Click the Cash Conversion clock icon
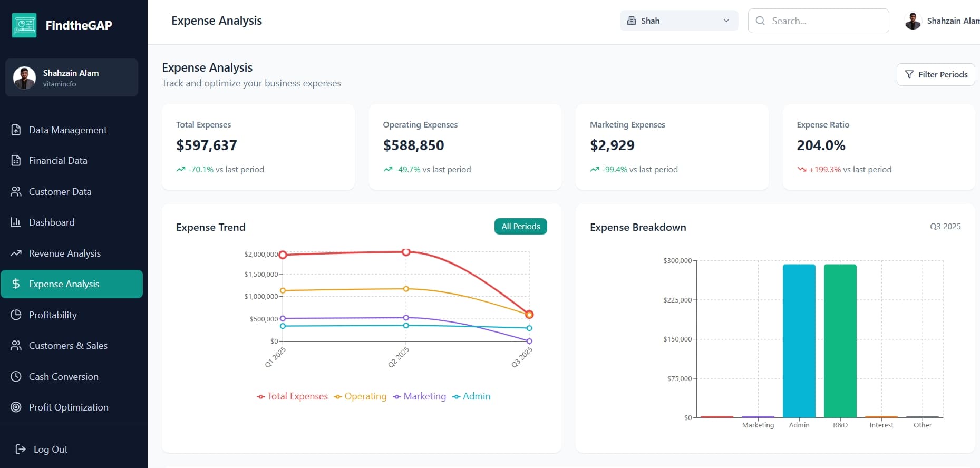The image size is (980, 468). (x=16, y=376)
